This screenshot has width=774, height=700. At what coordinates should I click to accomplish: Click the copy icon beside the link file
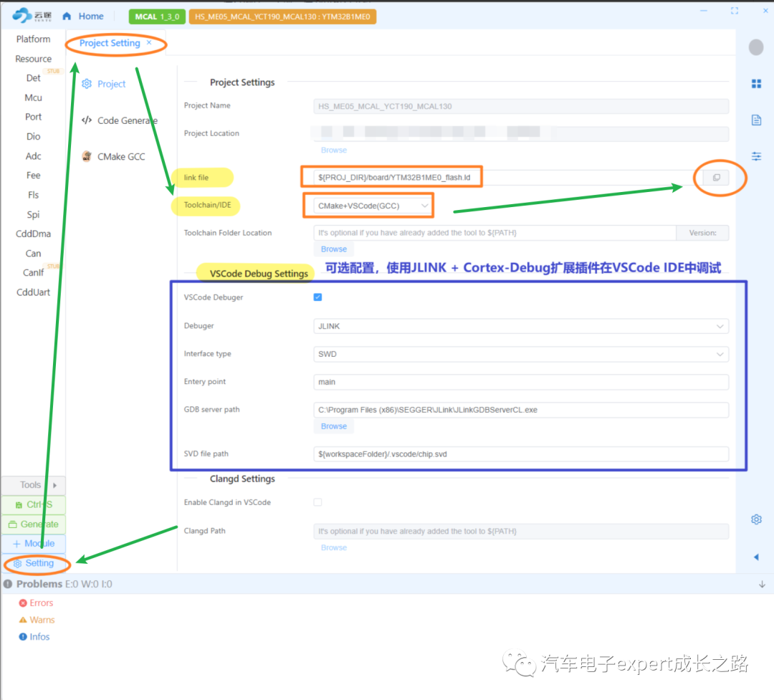point(716,177)
